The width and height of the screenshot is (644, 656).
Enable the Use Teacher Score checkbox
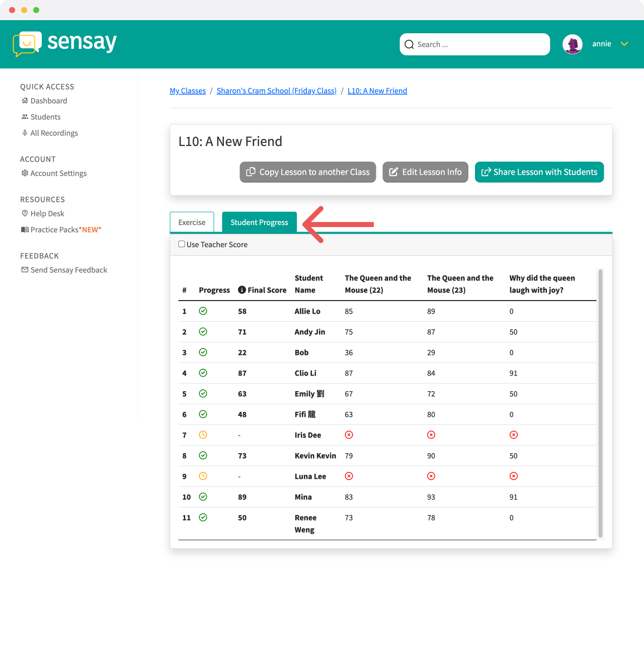pos(182,244)
